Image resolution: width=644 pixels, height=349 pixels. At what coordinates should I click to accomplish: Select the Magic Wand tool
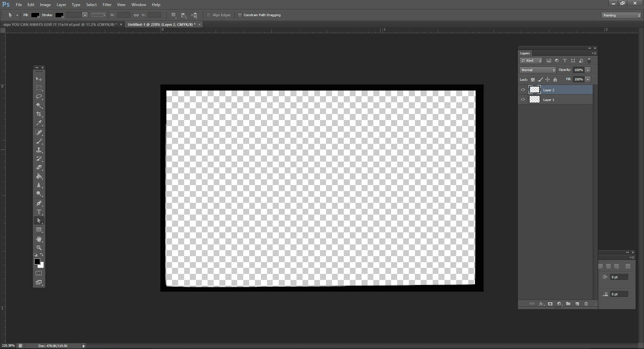[39, 105]
